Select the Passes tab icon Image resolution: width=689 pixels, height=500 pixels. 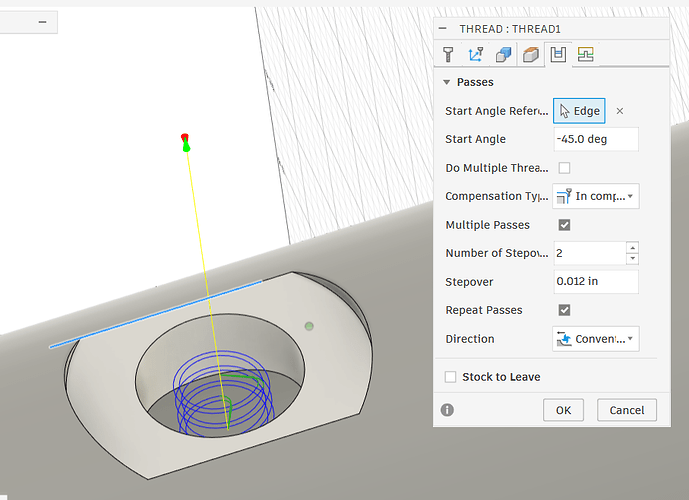click(x=558, y=54)
